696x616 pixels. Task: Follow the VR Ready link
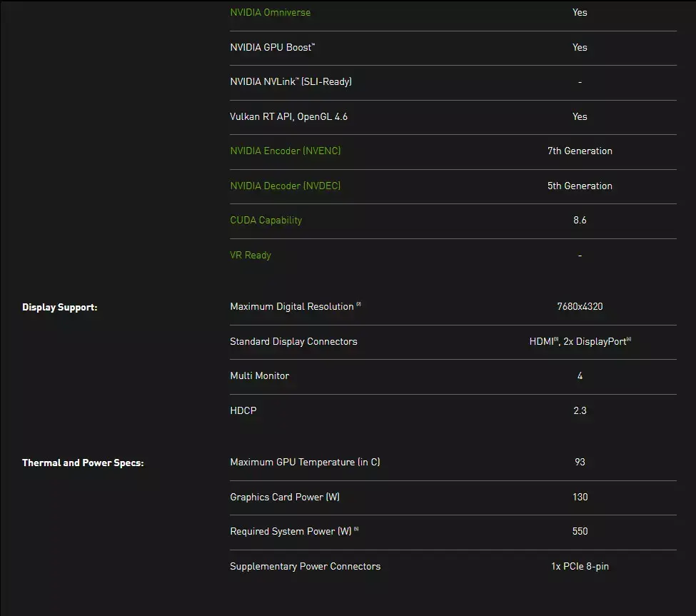(x=251, y=256)
